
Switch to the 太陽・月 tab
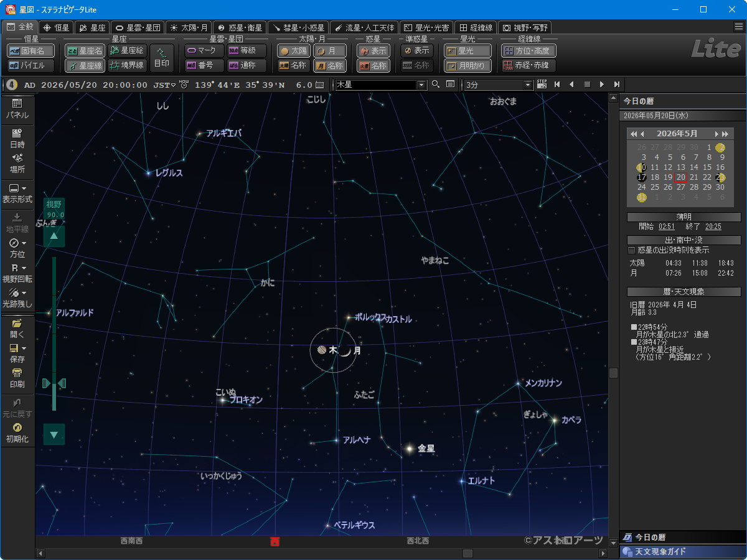[x=189, y=27]
